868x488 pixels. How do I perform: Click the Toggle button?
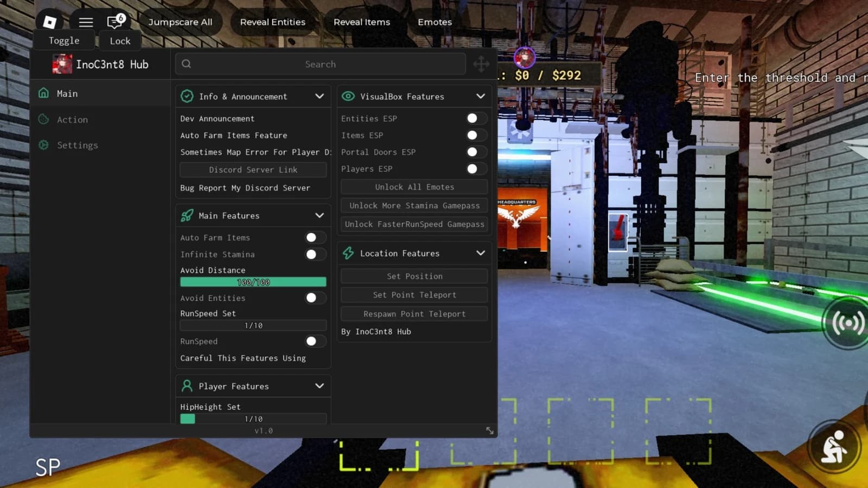point(64,41)
